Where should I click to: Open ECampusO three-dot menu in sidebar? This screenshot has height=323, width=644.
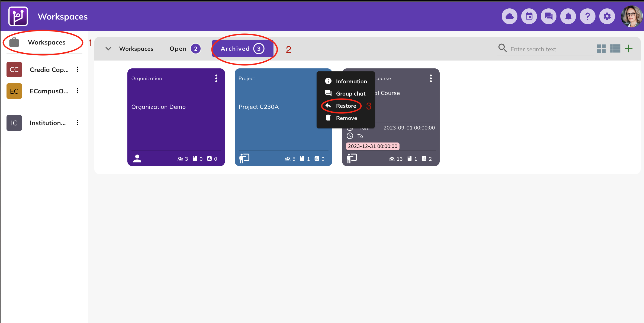[78, 91]
